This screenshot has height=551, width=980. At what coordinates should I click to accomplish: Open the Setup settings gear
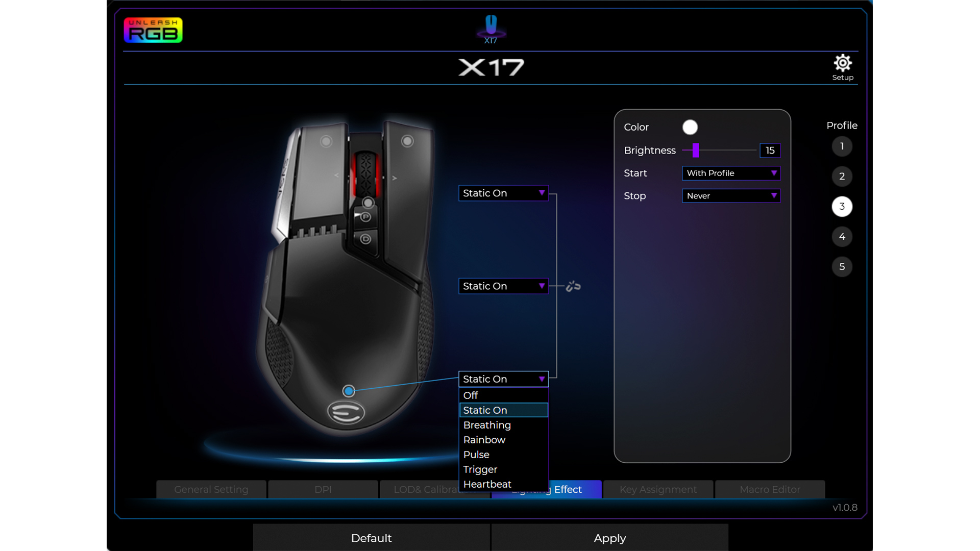click(x=843, y=63)
